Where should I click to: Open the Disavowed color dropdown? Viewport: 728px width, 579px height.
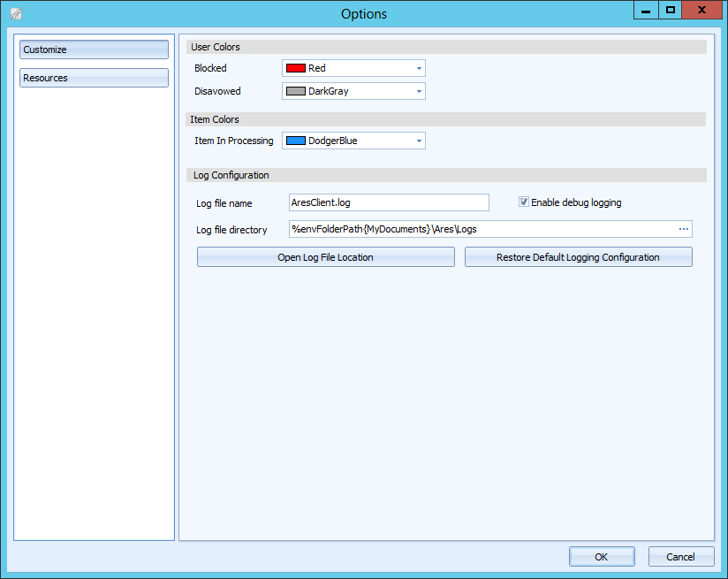(417, 91)
